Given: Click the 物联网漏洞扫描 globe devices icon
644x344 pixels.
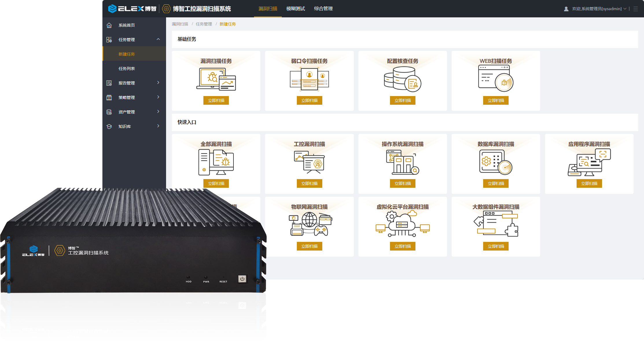Looking at the screenshot, I should [x=310, y=224].
